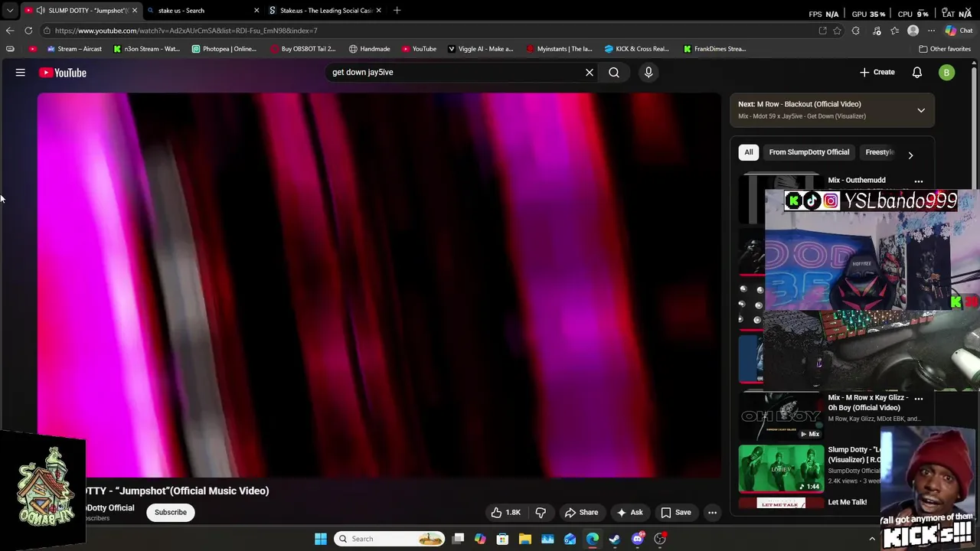
Task: Open Stream – Aircast bookmark
Action: point(73,49)
